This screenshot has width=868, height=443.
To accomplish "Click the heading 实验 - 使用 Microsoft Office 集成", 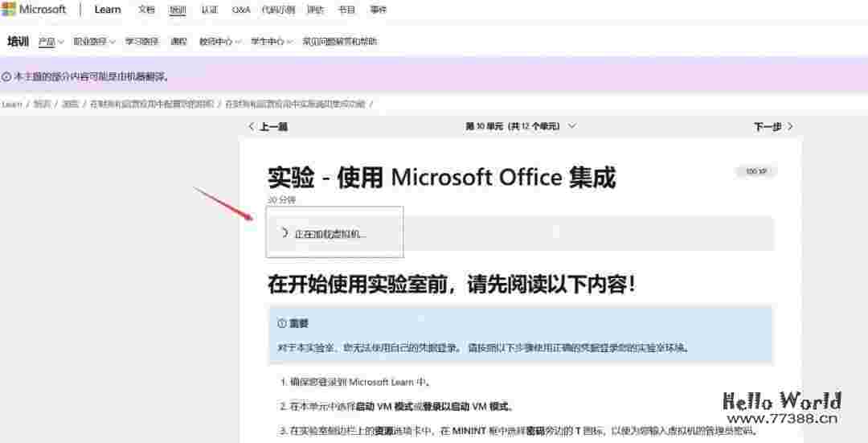I will [441, 177].
